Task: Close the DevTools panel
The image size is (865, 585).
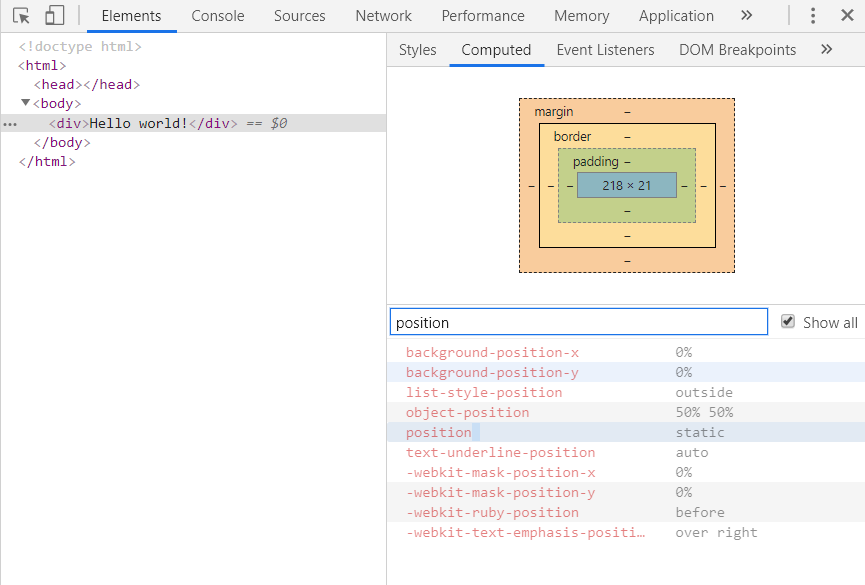Action: [847, 15]
